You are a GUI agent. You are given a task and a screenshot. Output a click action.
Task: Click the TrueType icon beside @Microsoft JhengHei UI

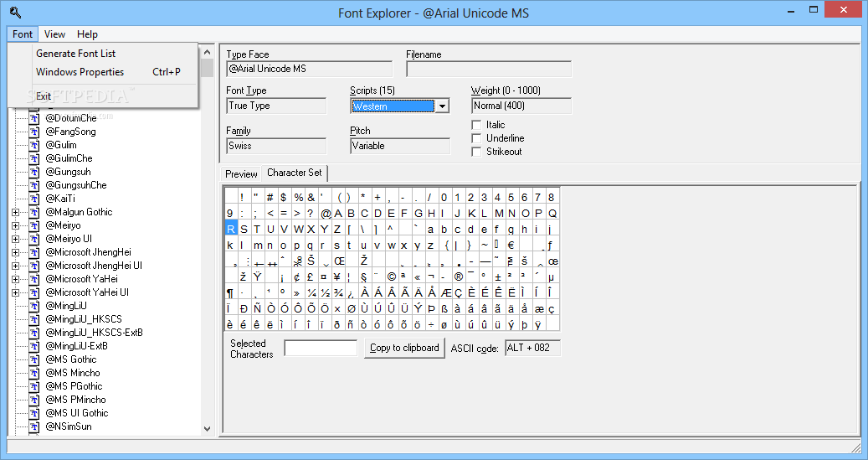point(34,266)
